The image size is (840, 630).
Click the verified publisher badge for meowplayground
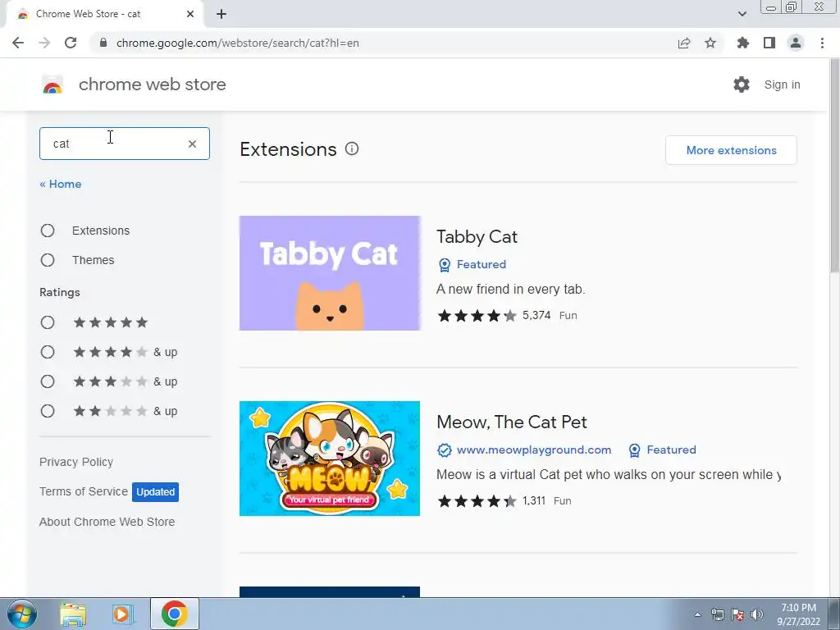(x=444, y=450)
